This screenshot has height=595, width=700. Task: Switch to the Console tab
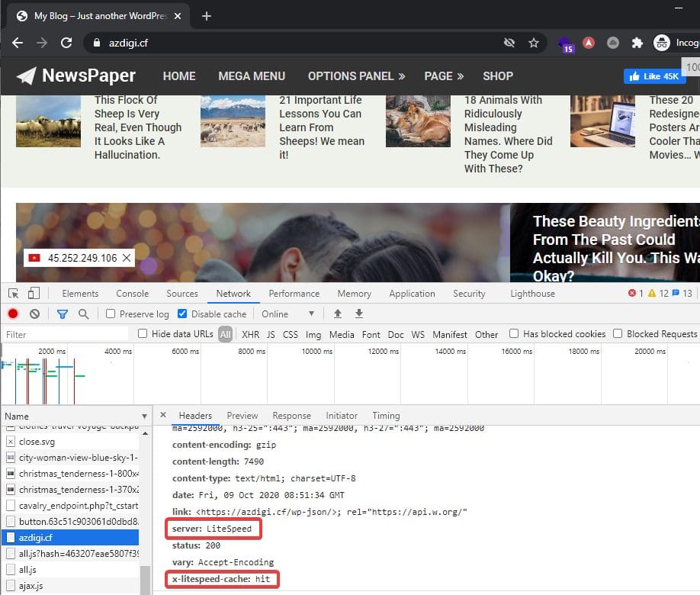pyautogui.click(x=133, y=294)
